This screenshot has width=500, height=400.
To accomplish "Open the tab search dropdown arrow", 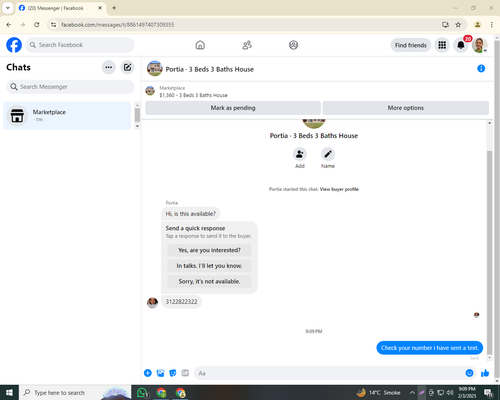I will 8,8.
